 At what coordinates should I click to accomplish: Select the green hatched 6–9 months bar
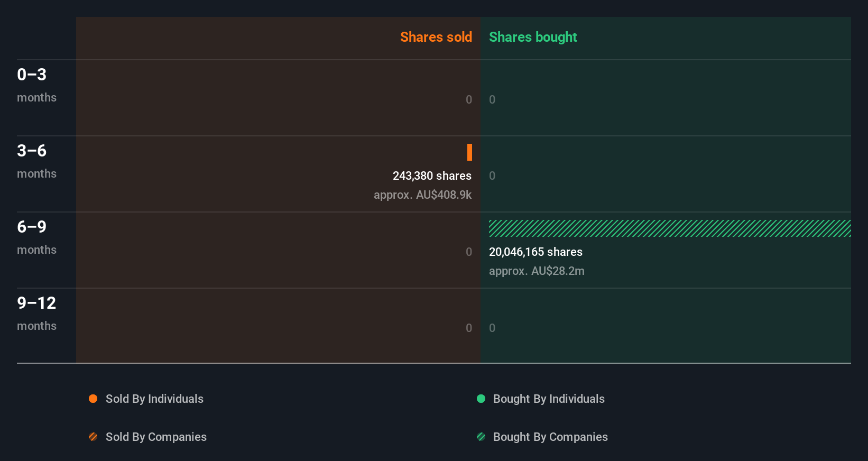click(669, 228)
